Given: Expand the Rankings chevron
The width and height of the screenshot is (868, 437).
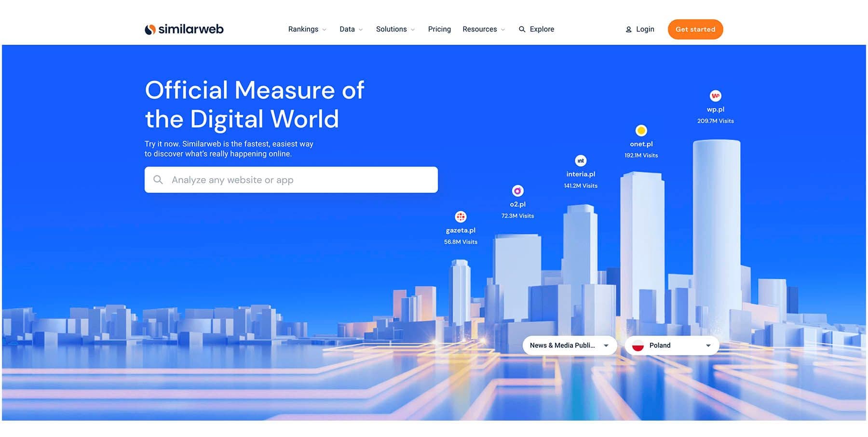Looking at the screenshot, I should point(324,30).
